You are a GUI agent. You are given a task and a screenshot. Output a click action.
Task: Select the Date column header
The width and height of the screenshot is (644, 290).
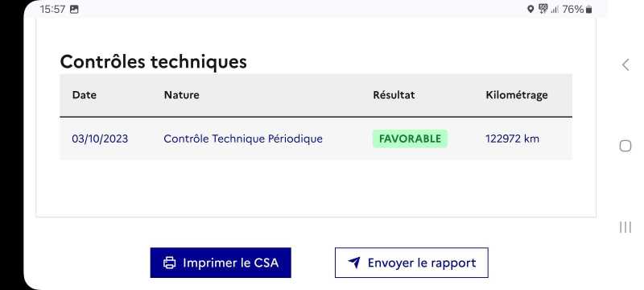(85, 95)
